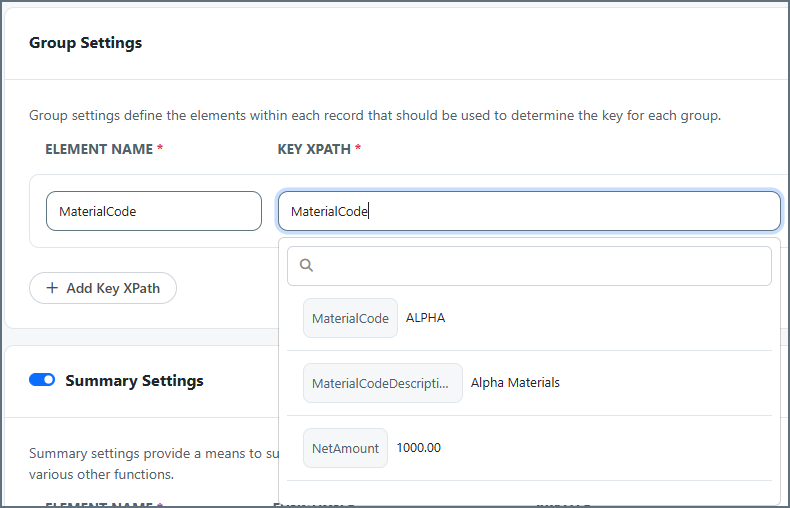This screenshot has width=790, height=508.
Task: Choose the MaterialCodeDescription option from the list
Action: point(382,383)
